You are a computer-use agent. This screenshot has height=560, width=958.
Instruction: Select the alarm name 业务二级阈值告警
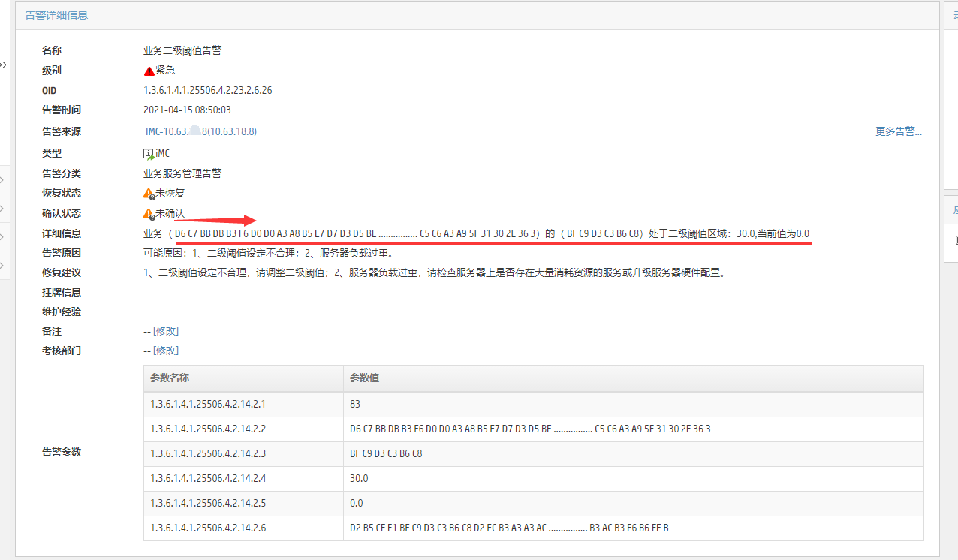coord(182,50)
